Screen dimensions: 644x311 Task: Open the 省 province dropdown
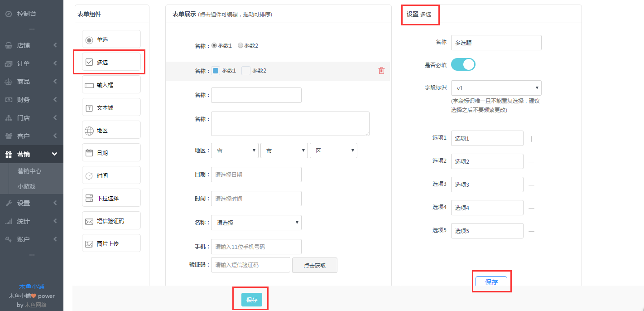click(x=235, y=151)
